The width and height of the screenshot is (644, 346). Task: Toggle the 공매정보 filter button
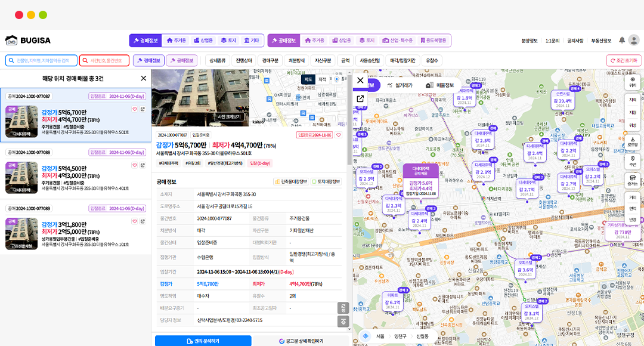tap(182, 60)
